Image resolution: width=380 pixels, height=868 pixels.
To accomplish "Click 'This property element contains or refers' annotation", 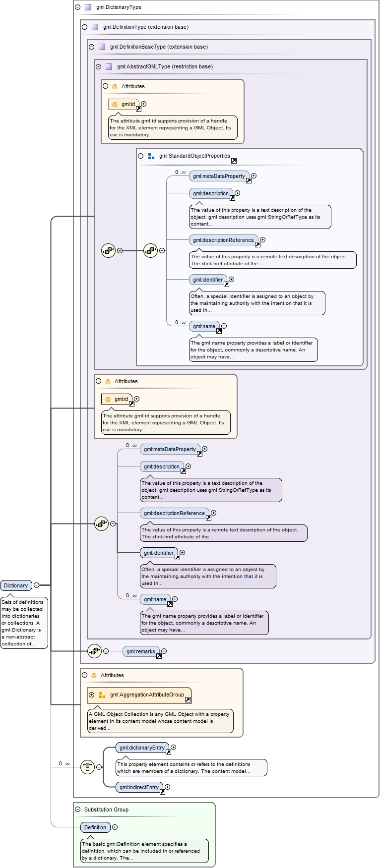I will click(x=191, y=768).
